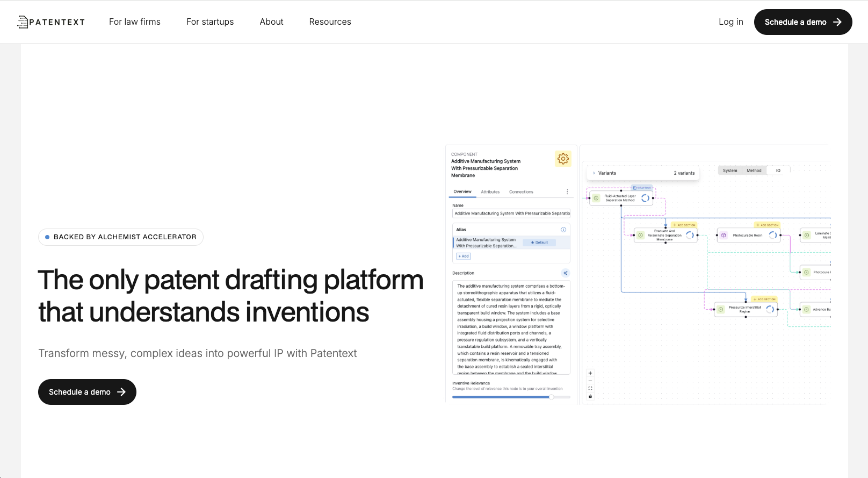Click the AI sparkle icon beside Description

(x=565, y=273)
